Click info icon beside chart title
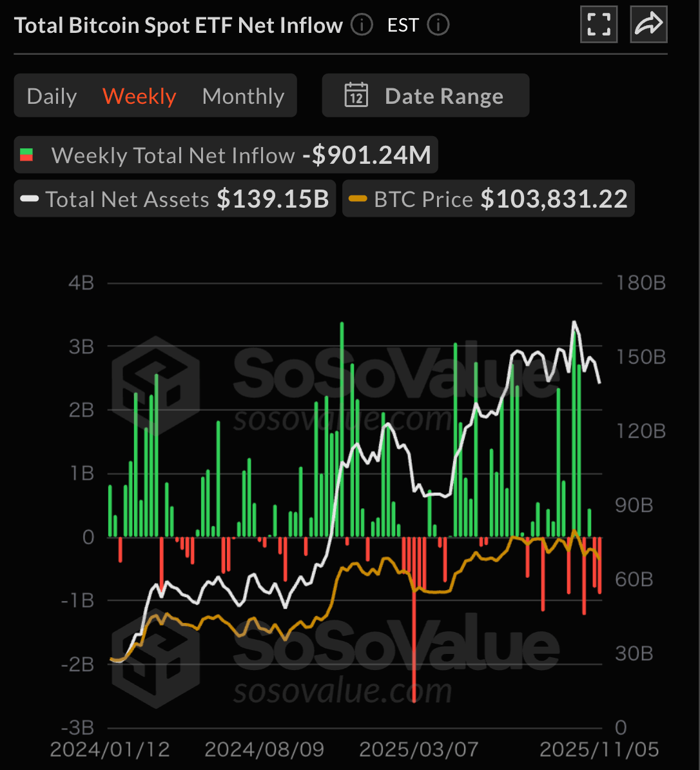The width and height of the screenshot is (700, 770). 362,25
